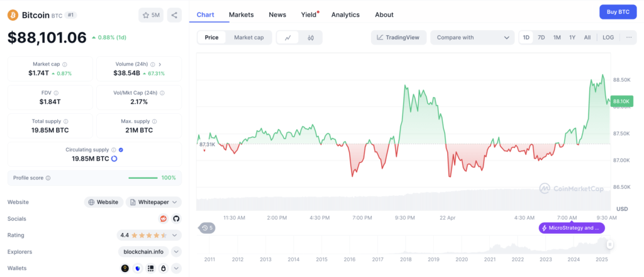Open the Markets tab
Viewport: 644px width, 277px height.
point(241,14)
